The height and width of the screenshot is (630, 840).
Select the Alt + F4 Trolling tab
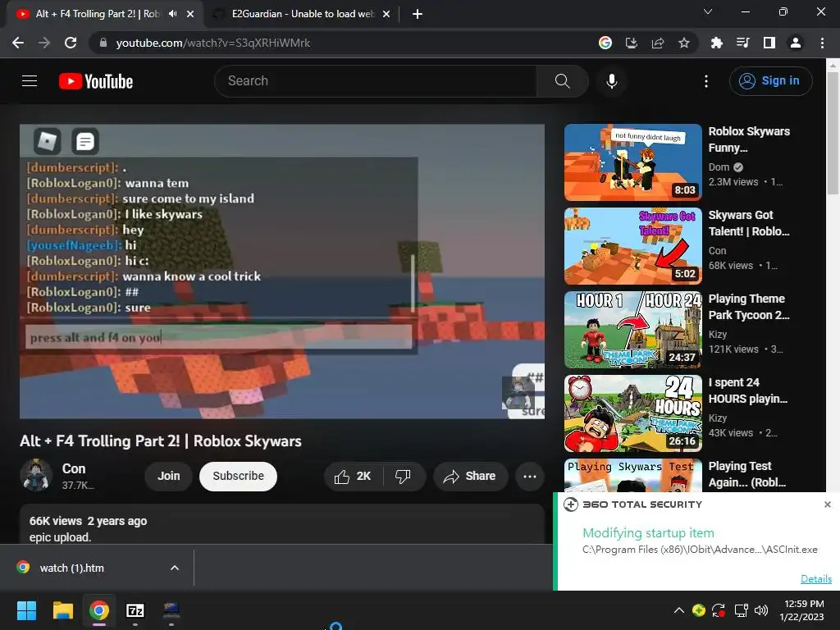(x=97, y=14)
